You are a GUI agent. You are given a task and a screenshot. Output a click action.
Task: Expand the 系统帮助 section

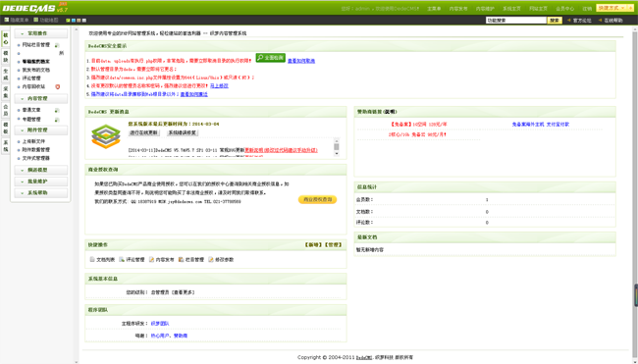(x=41, y=192)
